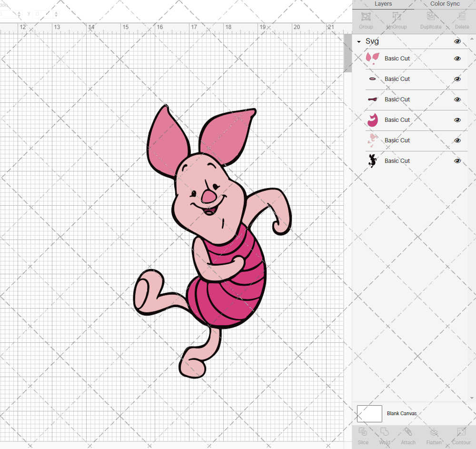Viewport: 476px width, 449px height.
Task: Click the Blank Canvas white swatch
Action: pos(369,413)
